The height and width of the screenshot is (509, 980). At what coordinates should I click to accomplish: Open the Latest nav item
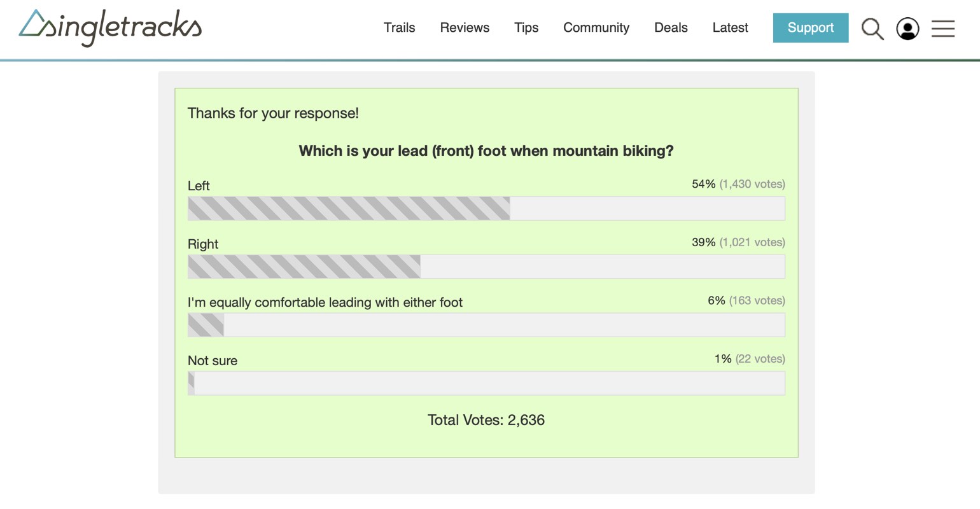[x=730, y=28]
